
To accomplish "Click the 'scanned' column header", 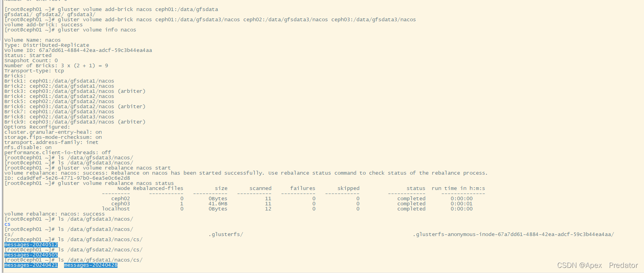I will click(x=261, y=188).
